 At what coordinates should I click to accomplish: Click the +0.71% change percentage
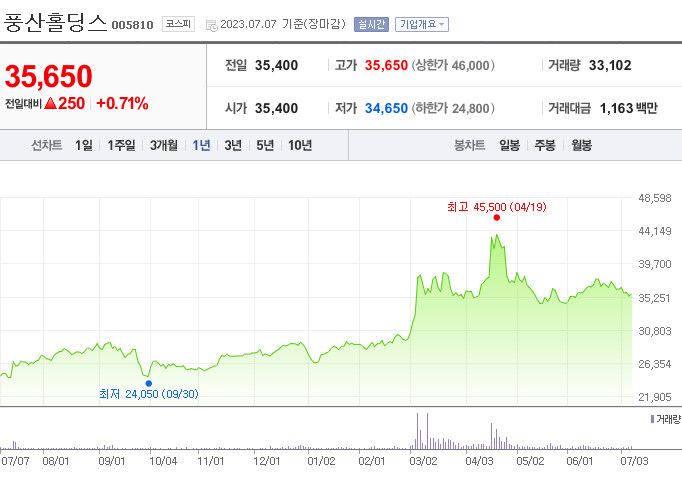[122, 104]
